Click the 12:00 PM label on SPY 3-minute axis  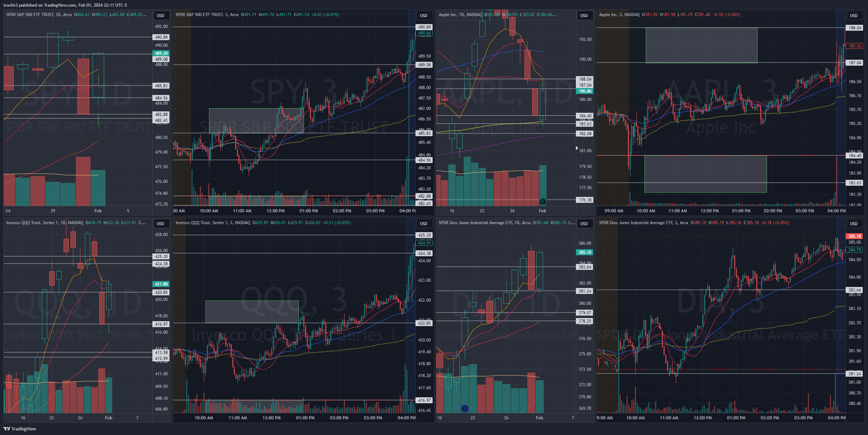point(275,211)
